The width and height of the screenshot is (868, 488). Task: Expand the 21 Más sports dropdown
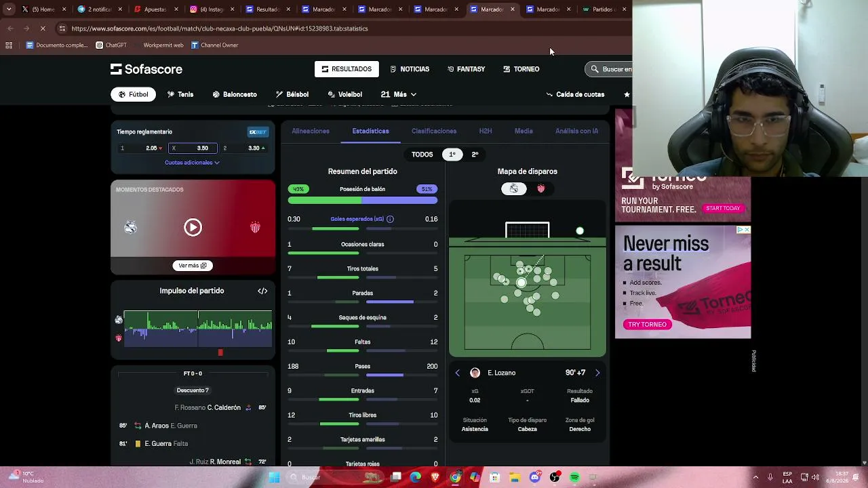pos(399,94)
